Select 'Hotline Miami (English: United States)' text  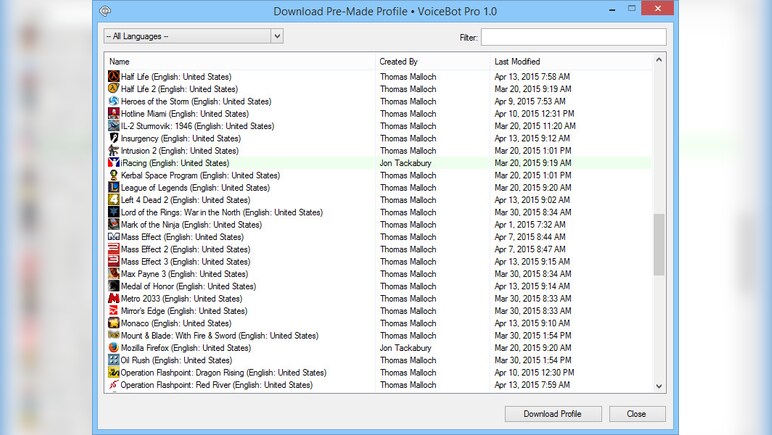[x=185, y=114]
